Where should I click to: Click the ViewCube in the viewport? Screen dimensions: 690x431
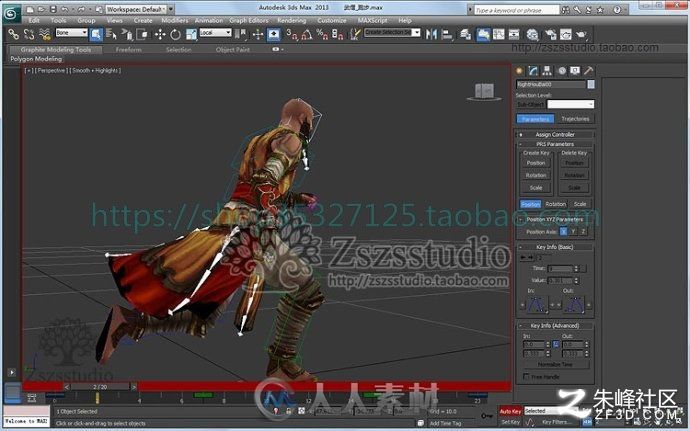(x=484, y=92)
